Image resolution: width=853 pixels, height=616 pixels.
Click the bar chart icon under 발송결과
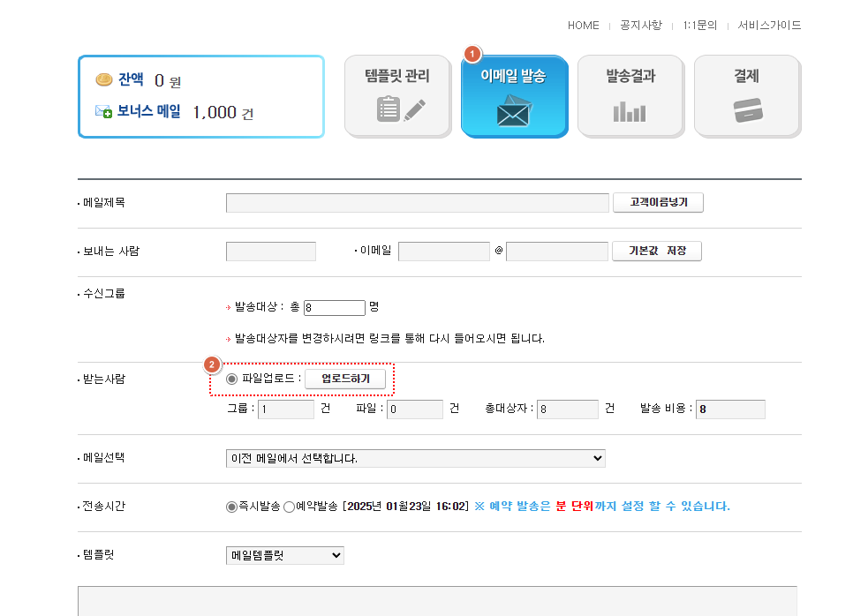tap(630, 112)
